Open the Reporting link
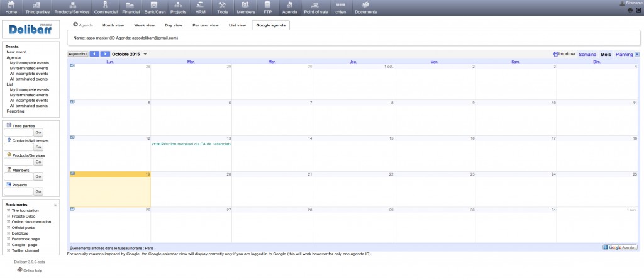 click(x=15, y=111)
